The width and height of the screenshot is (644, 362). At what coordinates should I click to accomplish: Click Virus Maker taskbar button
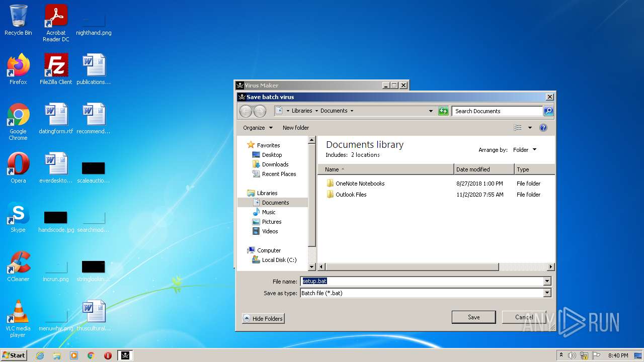click(125, 355)
